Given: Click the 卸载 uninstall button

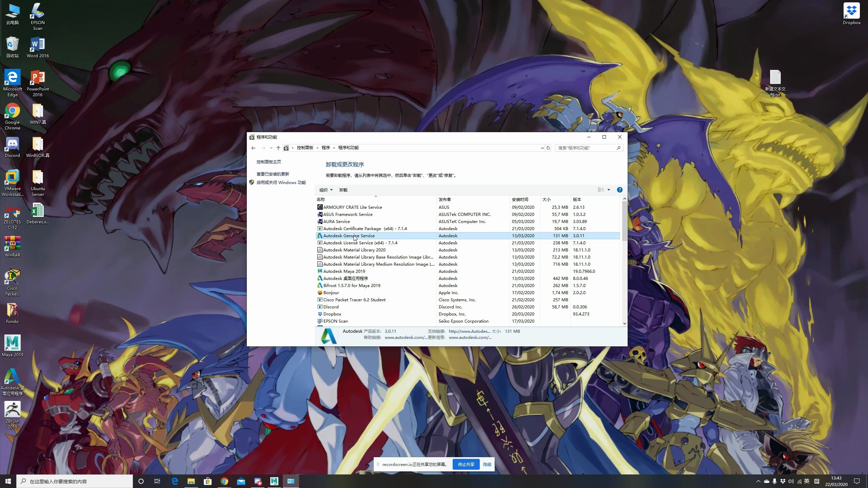Looking at the screenshot, I should pos(343,190).
